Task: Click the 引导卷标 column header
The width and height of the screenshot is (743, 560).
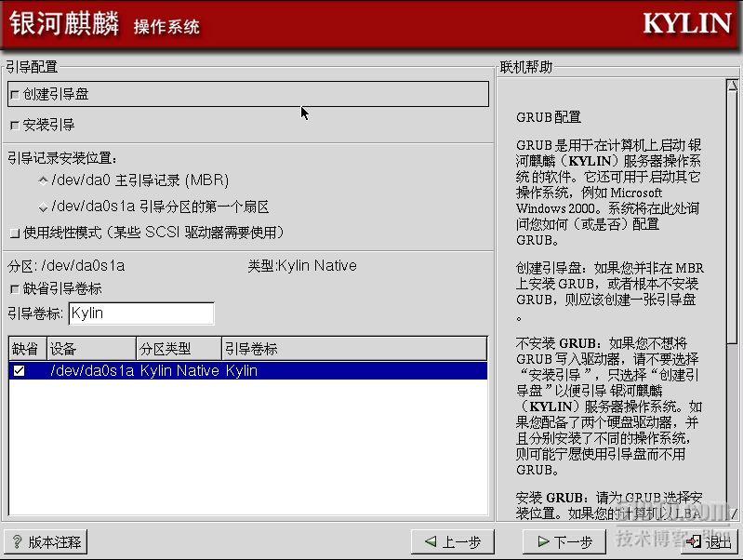Action: [354, 349]
